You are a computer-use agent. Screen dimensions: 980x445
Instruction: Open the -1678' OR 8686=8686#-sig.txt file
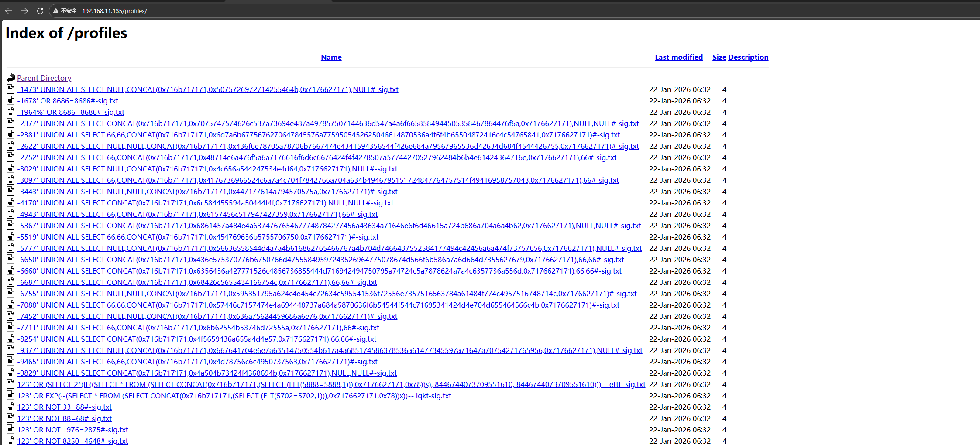point(68,101)
